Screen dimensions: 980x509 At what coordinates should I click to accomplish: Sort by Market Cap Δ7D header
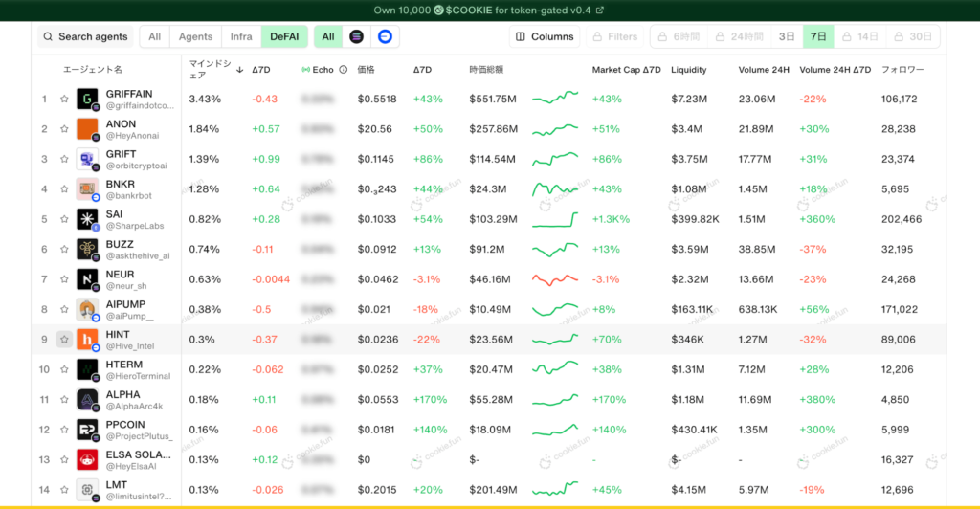coord(626,70)
